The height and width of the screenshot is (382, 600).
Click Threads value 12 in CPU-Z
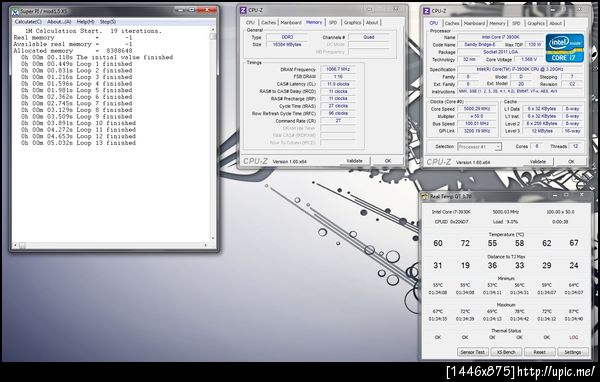coord(575,146)
